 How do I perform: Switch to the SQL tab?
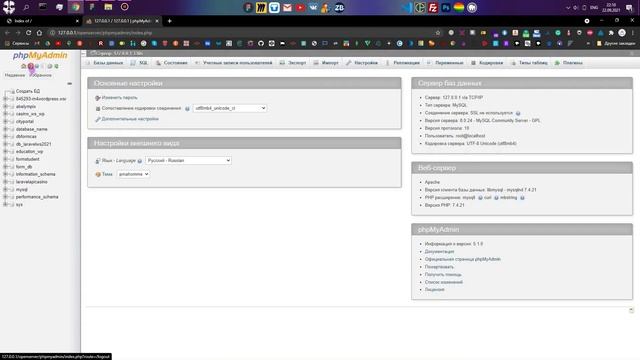click(140, 63)
